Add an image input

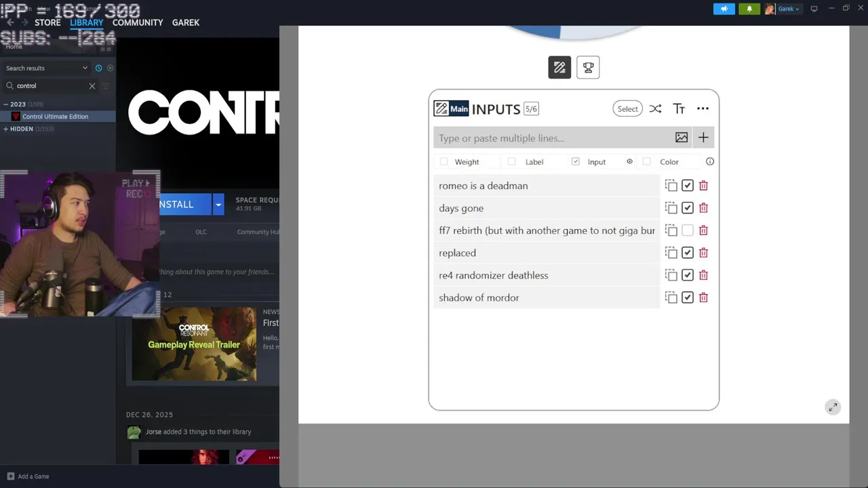click(682, 138)
